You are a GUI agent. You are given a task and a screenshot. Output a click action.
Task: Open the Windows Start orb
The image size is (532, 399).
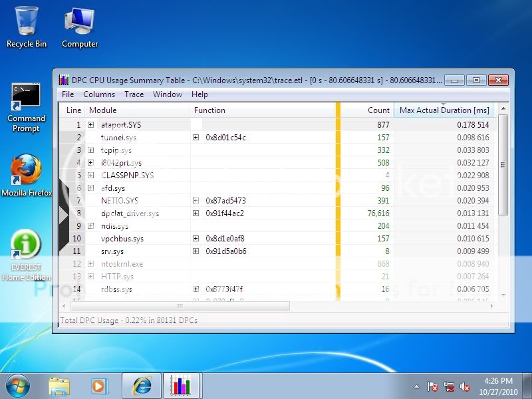[18, 386]
